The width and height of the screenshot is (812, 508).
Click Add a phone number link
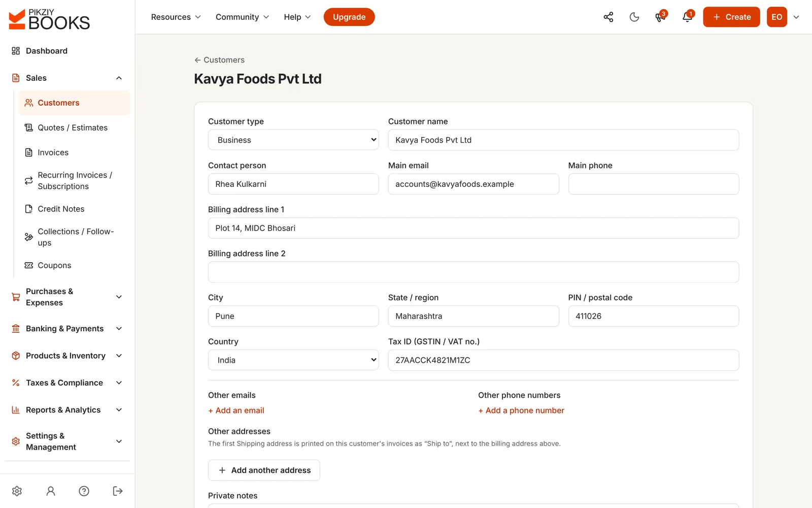521,410
